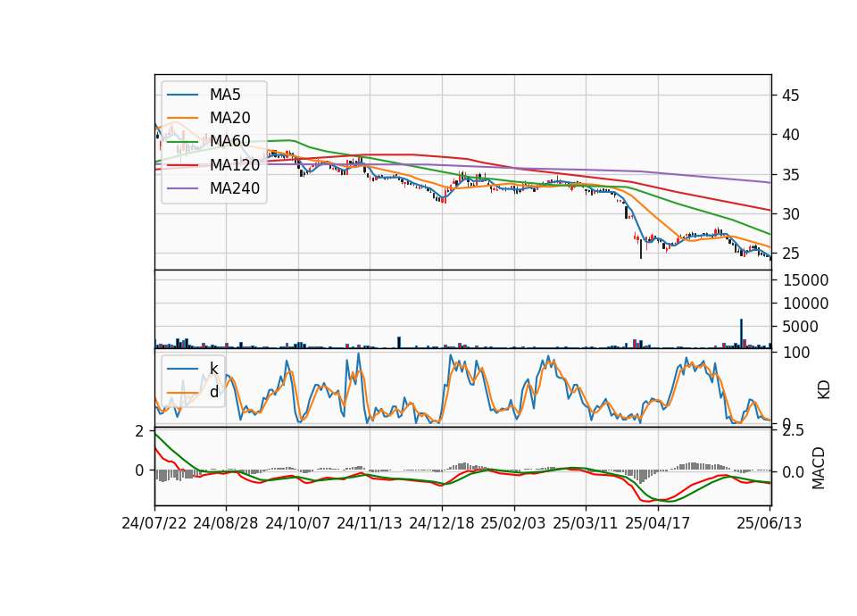Click the 24/10/07 date label
Image resolution: width=857 pixels, height=616 pixels.
(298, 523)
